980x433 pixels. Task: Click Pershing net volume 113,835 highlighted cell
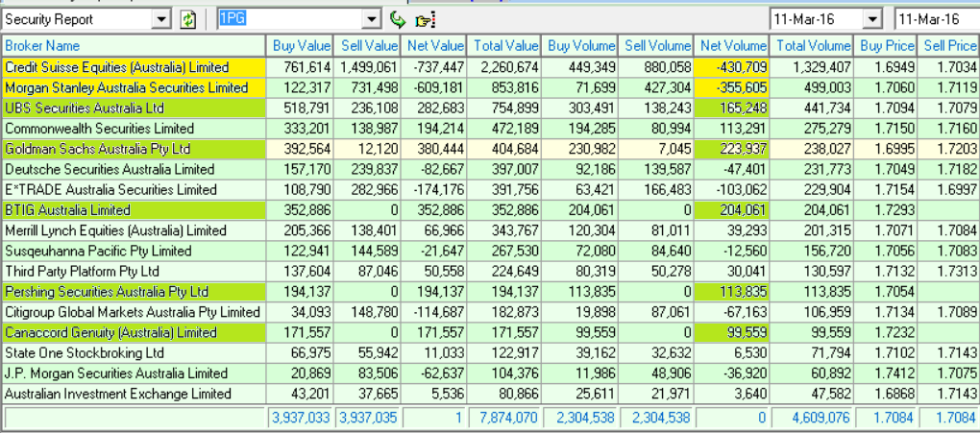coord(730,292)
